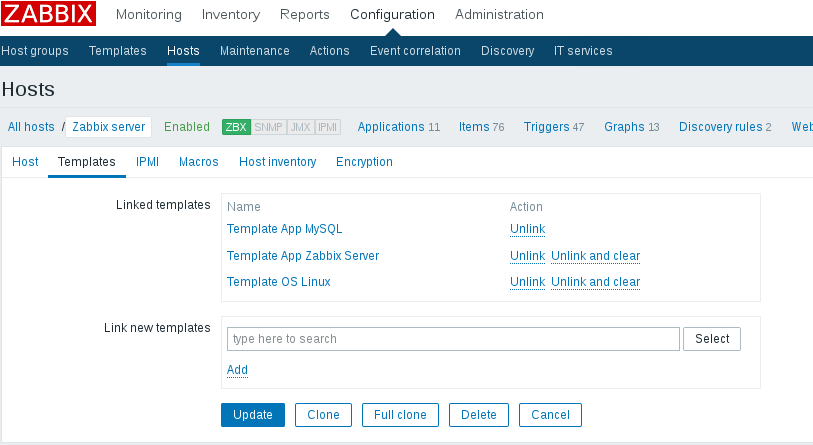Unlink and clear Template App Zabbix Server

click(595, 256)
